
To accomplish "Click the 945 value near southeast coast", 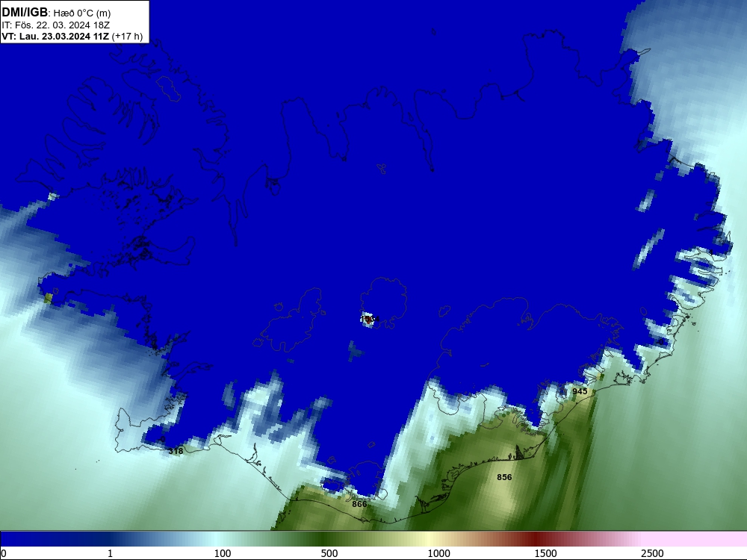I will pyautogui.click(x=580, y=391).
